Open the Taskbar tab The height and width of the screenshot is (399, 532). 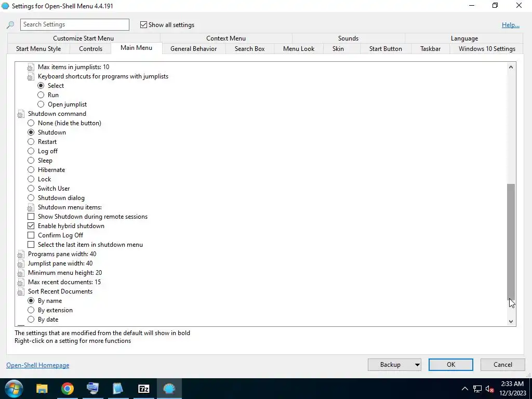[x=430, y=49]
